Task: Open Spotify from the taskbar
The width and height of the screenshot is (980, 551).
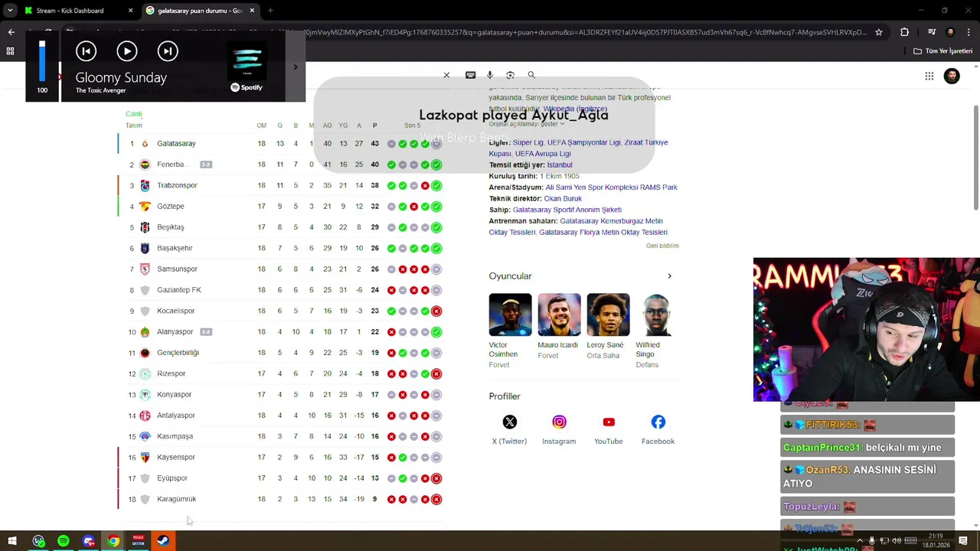Action: (x=64, y=541)
